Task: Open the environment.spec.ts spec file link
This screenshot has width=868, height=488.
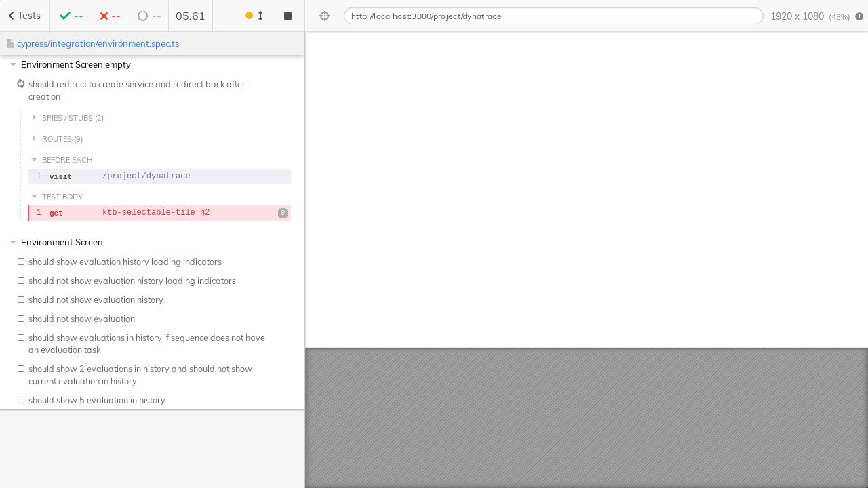Action: coord(98,43)
